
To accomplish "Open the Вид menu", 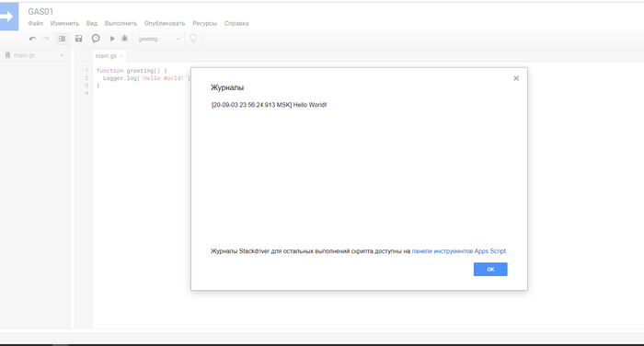I will pyautogui.click(x=92, y=23).
